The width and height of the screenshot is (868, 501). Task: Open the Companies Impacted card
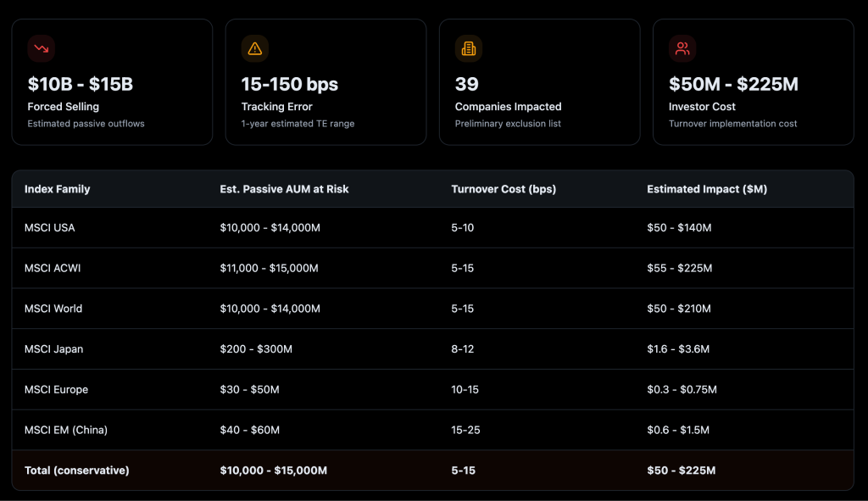click(539, 81)
